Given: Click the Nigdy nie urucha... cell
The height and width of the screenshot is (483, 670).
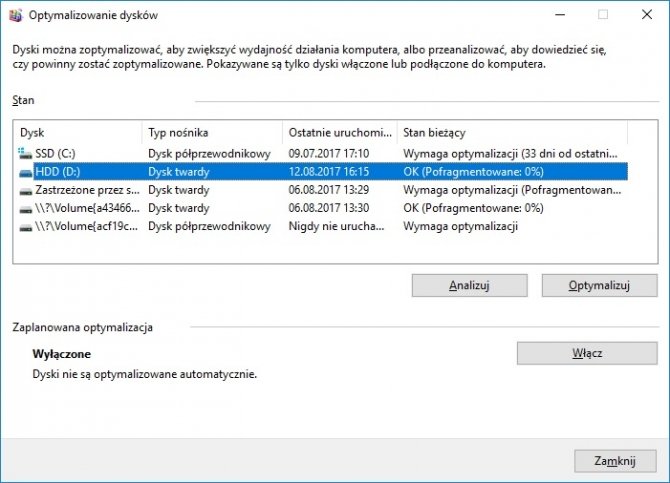Looking at the screenshot, I should (336, 226).
